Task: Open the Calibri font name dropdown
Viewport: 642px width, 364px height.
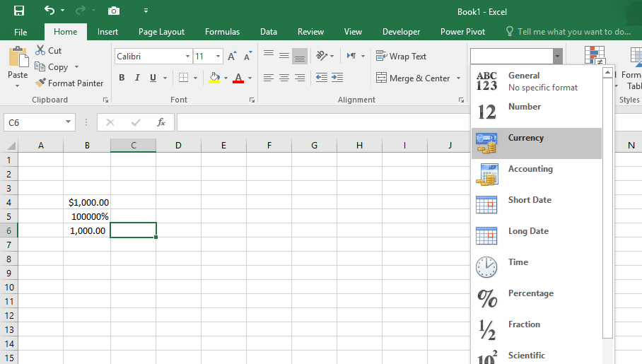Action: point(187,56)
